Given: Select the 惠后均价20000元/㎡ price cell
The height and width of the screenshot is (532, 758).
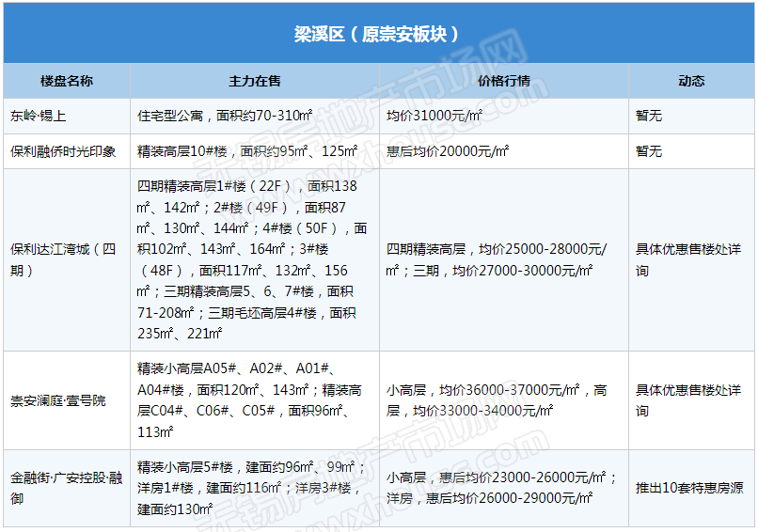Looking at the screenshot, I should [x=448, y=151].
